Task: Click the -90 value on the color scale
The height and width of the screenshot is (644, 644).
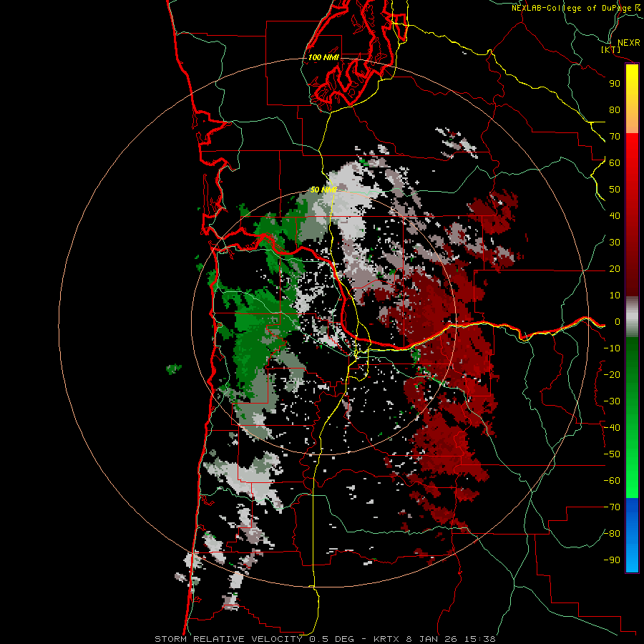Action: point(612,560)
